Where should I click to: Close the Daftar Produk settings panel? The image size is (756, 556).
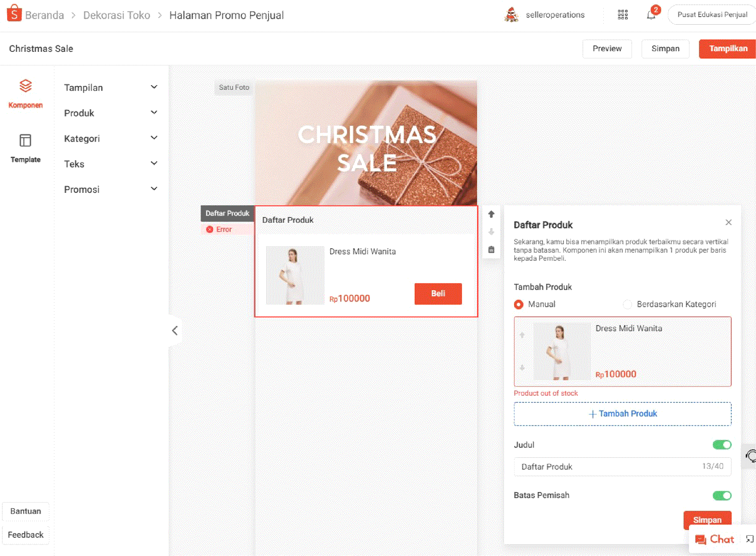point(728,223)
